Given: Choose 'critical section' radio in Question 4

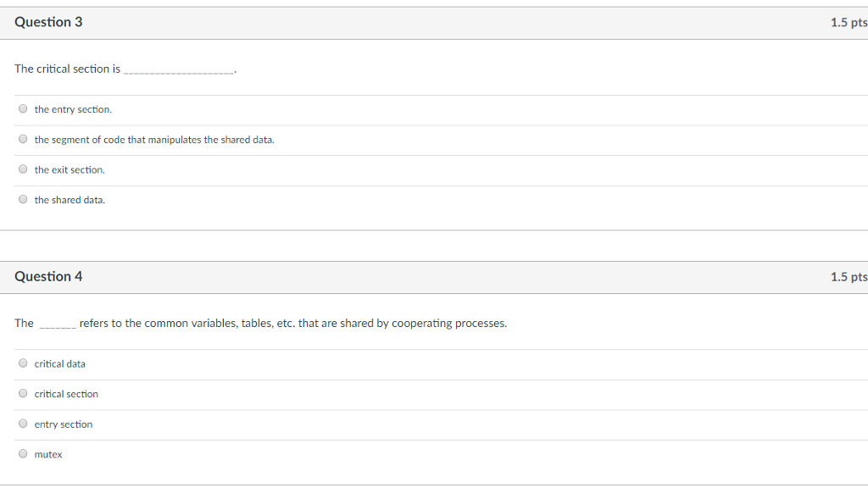Looking at the screenshot, I should point(23,393).
